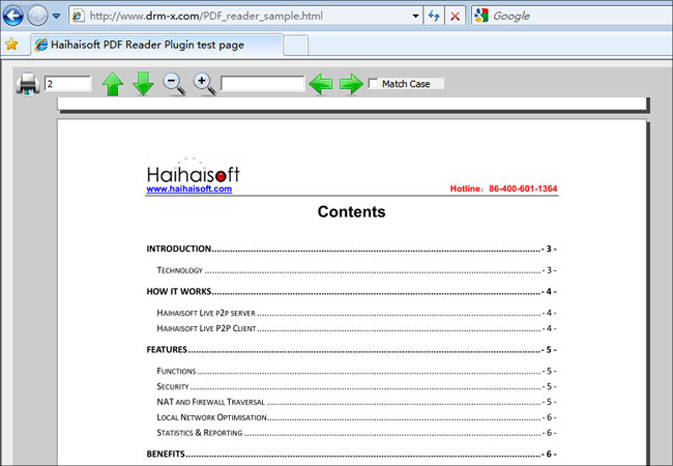Open the NAT and Firewall Traversal entry
The width and height of the screenshot is (673, 466).
[357, 402]
